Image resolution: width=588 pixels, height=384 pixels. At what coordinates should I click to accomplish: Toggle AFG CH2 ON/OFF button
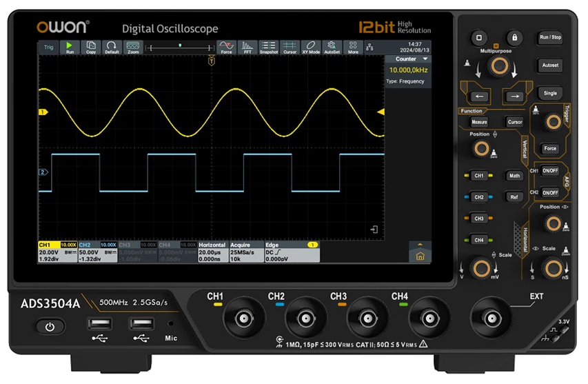click(549, 192)
